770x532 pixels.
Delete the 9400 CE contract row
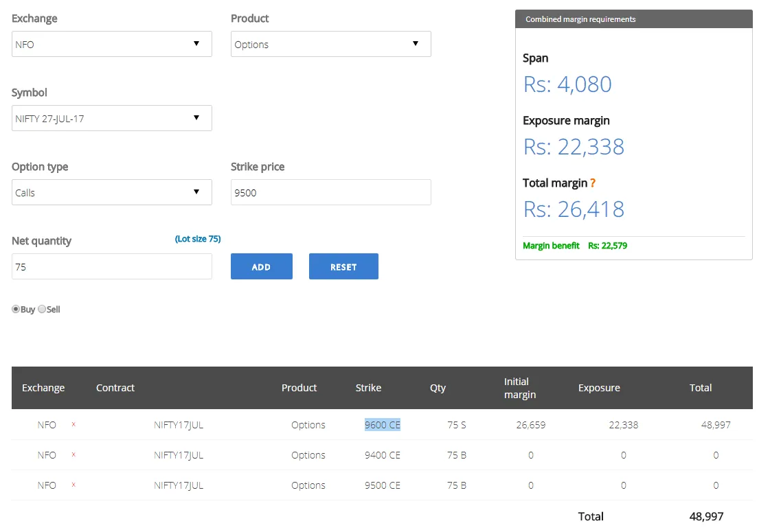tap(73, 455)
